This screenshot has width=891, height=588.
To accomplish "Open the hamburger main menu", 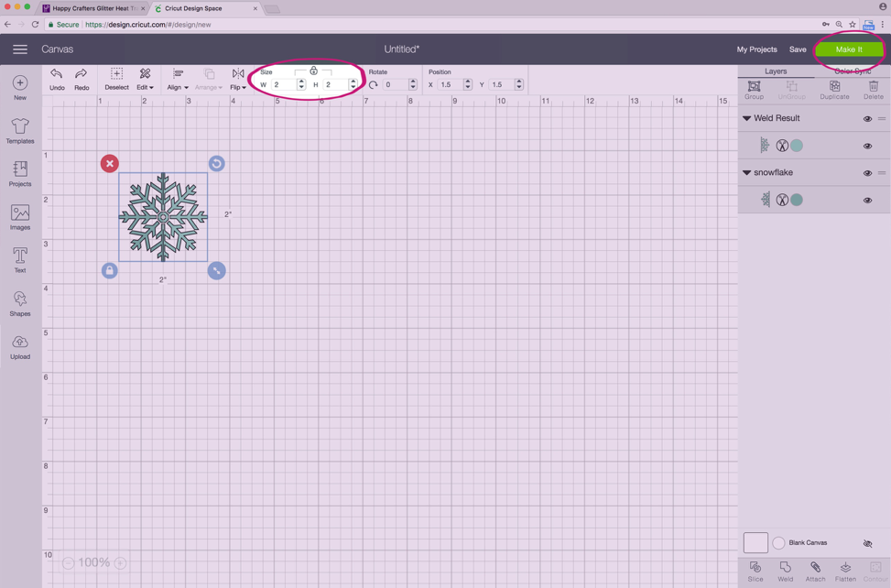I will pyautogui.click(x=20, y=49).
